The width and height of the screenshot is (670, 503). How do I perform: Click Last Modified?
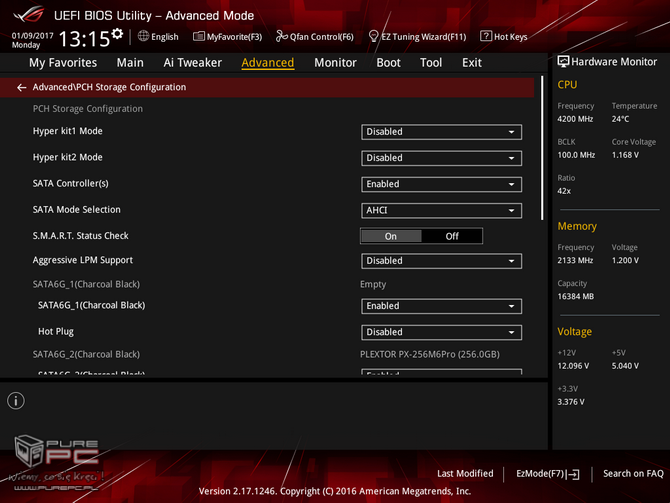tap(465, 474)
